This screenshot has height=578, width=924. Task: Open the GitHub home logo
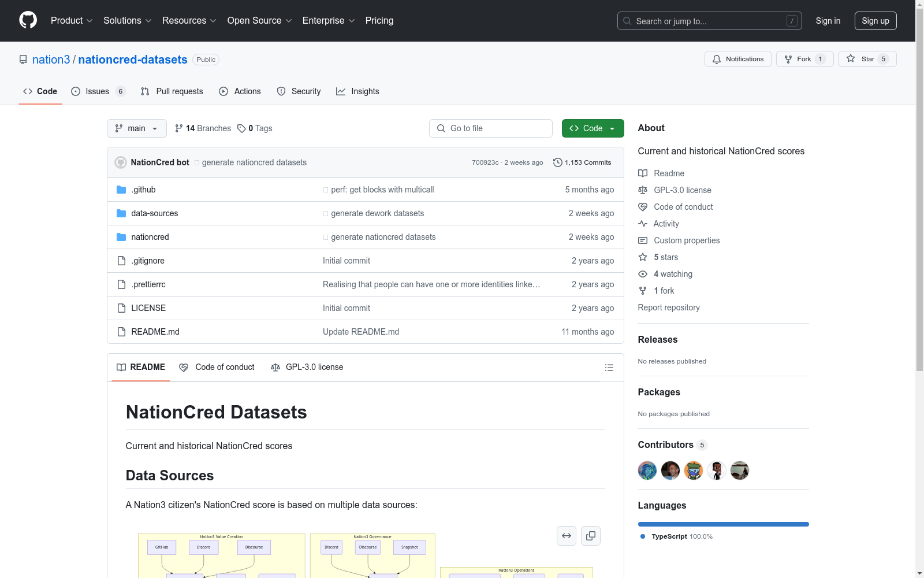28,20
